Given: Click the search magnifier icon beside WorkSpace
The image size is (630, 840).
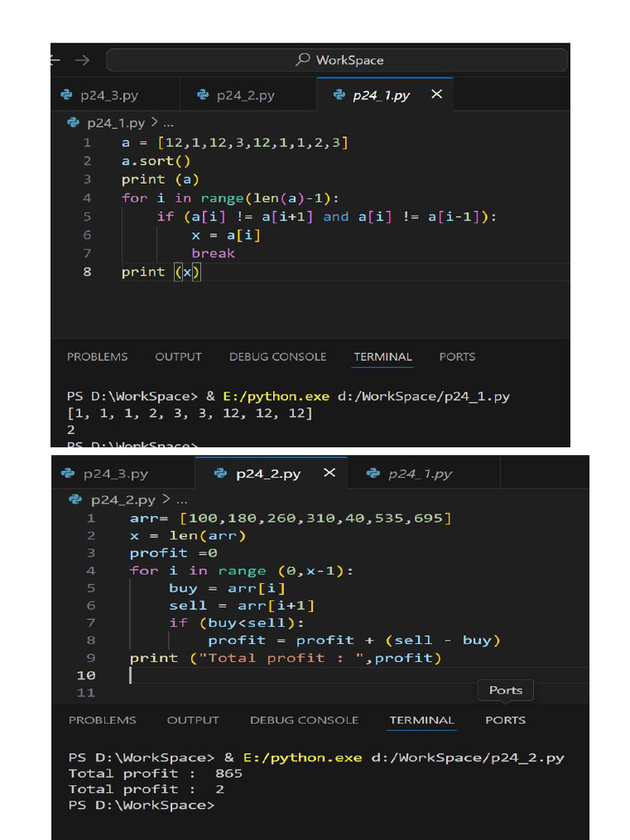Looking at the screenshot, I should click(303, 59).
